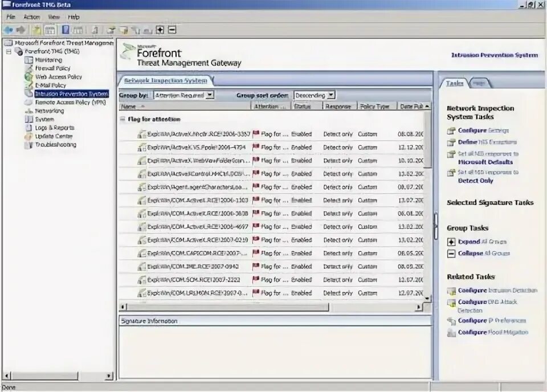Click the Collapse All Groups minus icon
The image size is (547, 392).
[451, 254]
